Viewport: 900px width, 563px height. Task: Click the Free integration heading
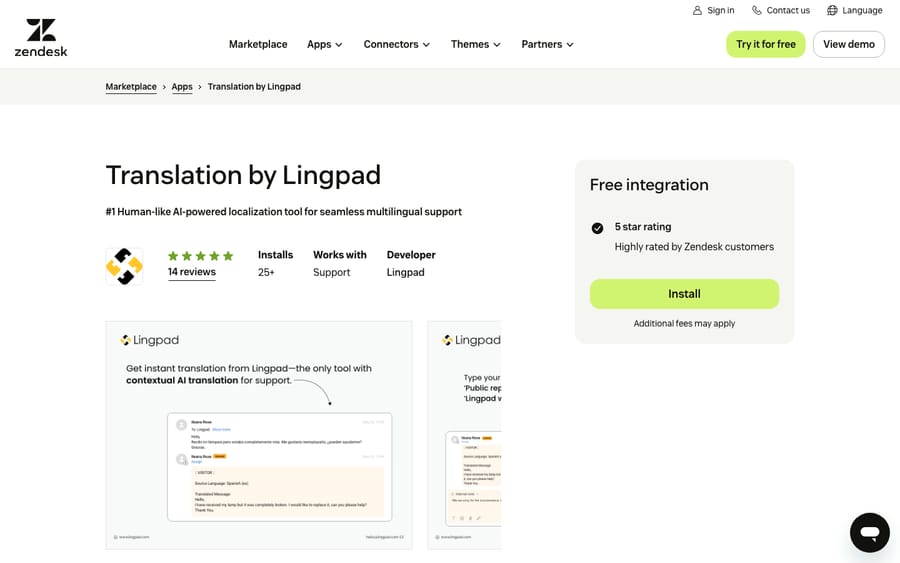(x=649, y=185)
